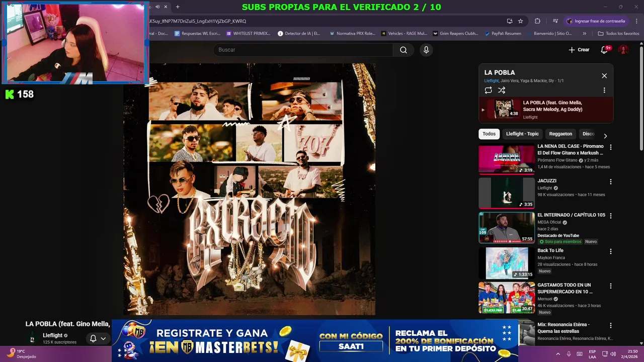Bookmark this page with star icon

pos(521,21)
